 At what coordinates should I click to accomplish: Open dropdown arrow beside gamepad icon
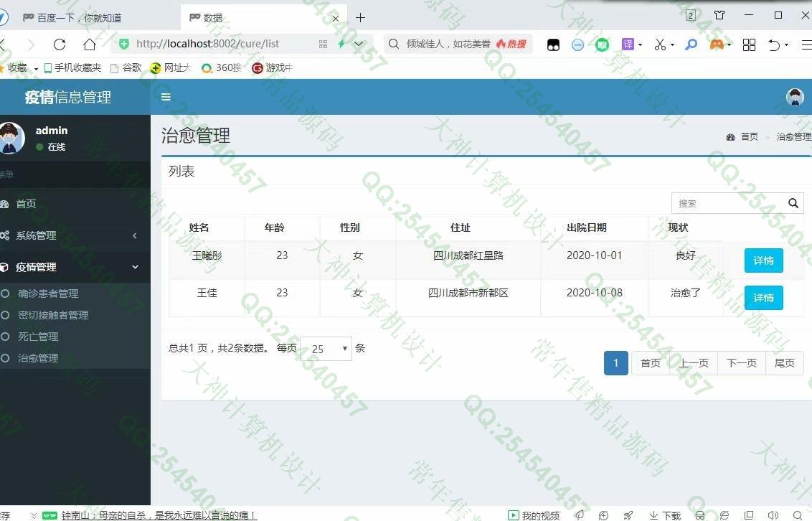pyautogui.click(x=729, y=45)
